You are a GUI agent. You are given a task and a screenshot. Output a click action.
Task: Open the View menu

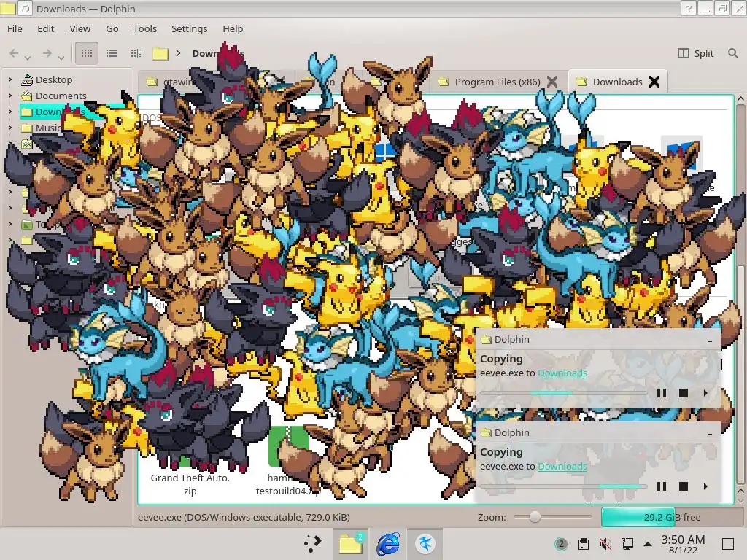(80, 28)
